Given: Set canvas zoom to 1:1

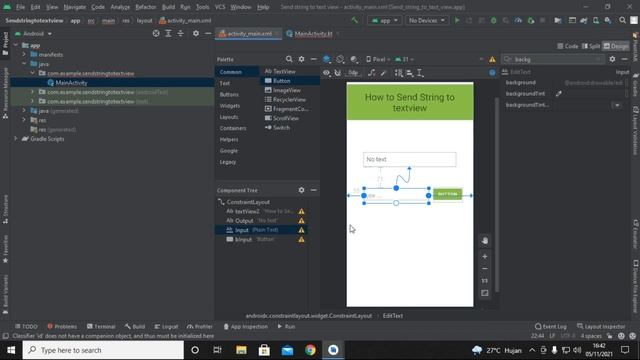Looking at the screenshot, I should [x=485, y=281].
